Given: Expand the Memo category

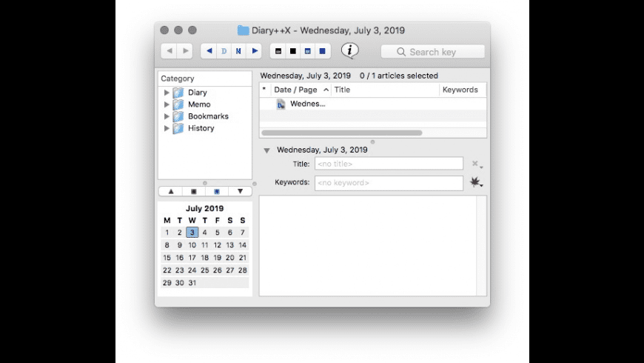Looking at the screenshot, I should (x=167, y=104).
